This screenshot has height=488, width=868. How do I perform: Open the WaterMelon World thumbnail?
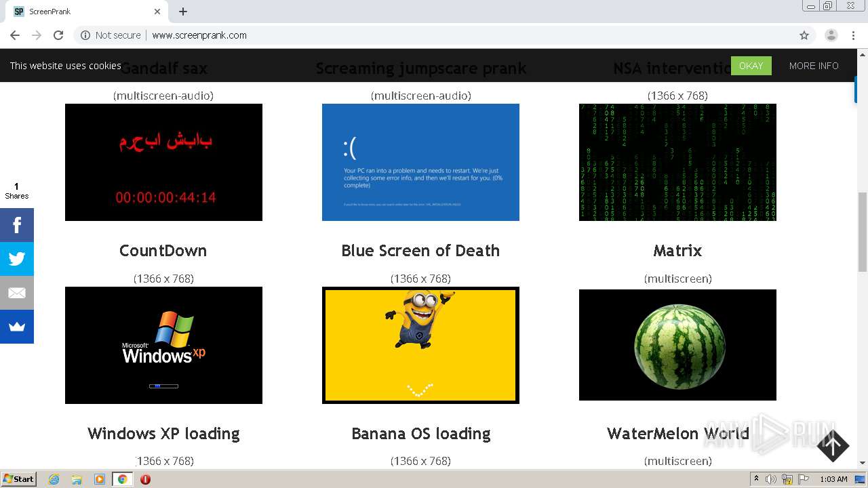pos(677,345)
